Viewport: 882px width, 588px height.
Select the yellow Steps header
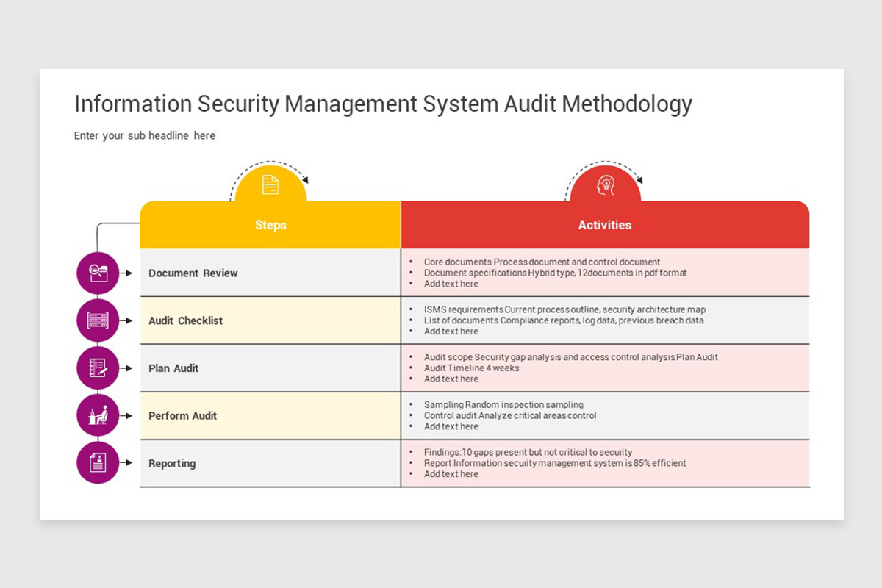(x=270, y=225)
